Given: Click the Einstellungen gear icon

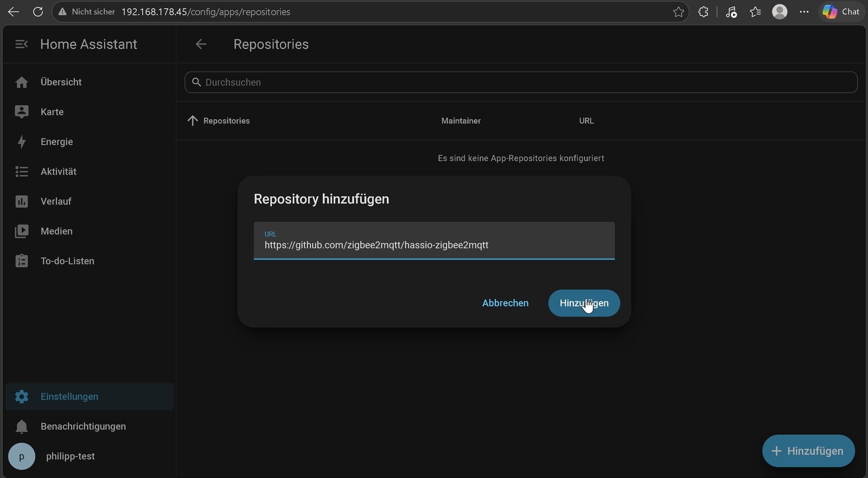Looking at the screenshot, I should coord(22,397).
